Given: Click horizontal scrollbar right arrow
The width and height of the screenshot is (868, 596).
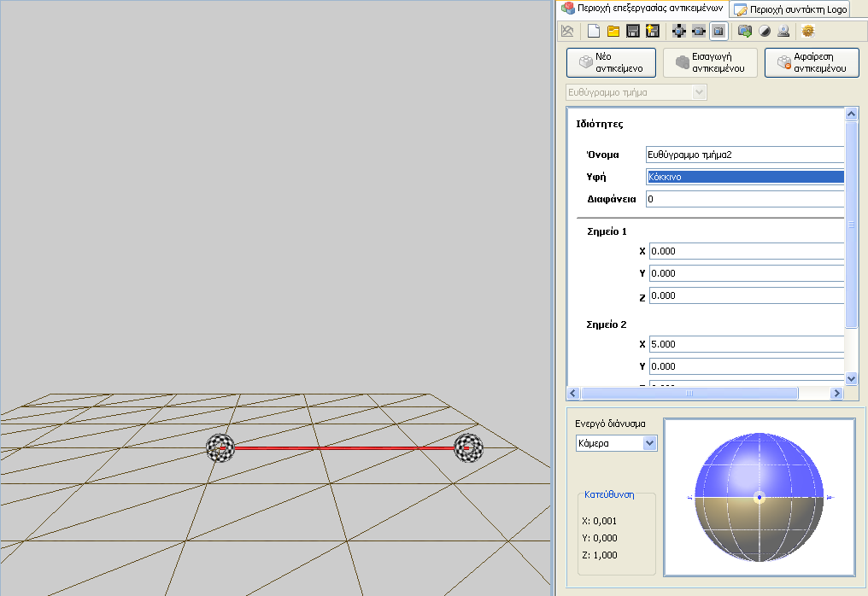Looking at the screenshot, I should pyautogui.click(x=836, y=393).
